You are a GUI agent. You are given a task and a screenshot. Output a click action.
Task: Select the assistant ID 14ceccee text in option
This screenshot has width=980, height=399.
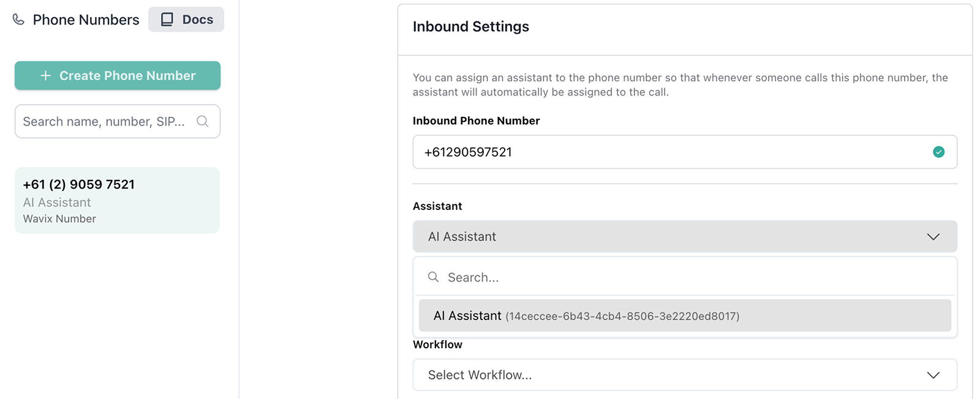[622, 316]
